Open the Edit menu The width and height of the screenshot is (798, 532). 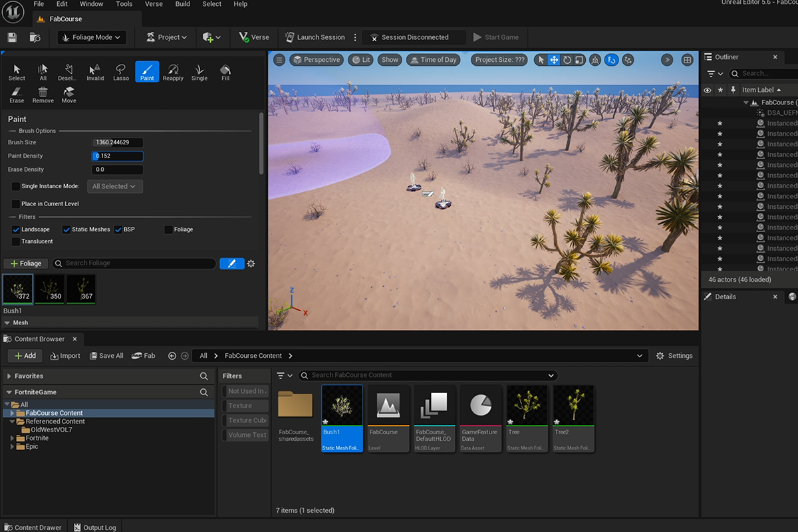click(62, 4)
